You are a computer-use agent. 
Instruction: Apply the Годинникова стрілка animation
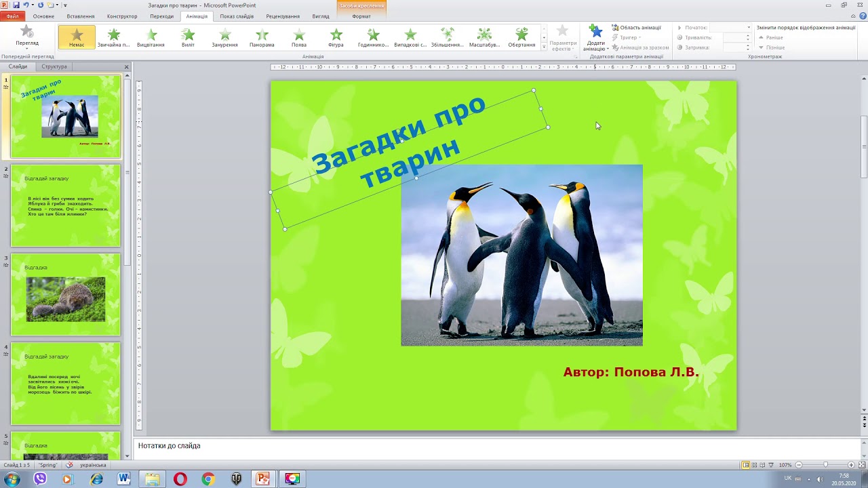coord(373,37)
